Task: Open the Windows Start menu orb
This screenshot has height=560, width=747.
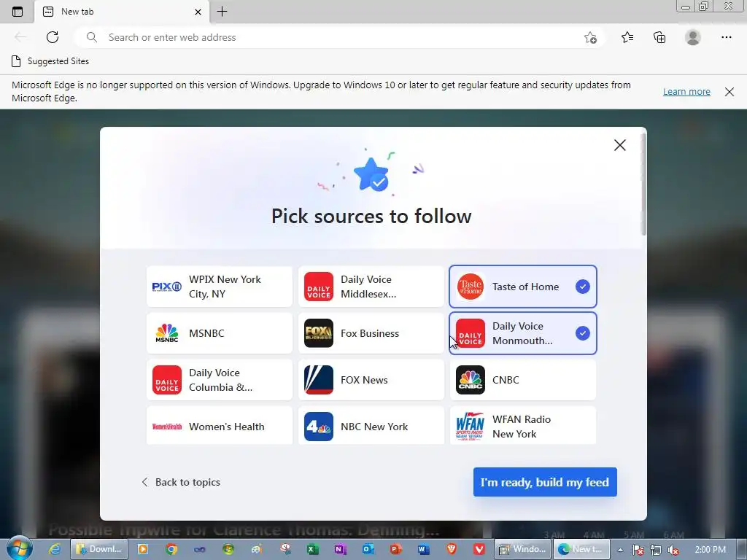Action: point(20,548)
